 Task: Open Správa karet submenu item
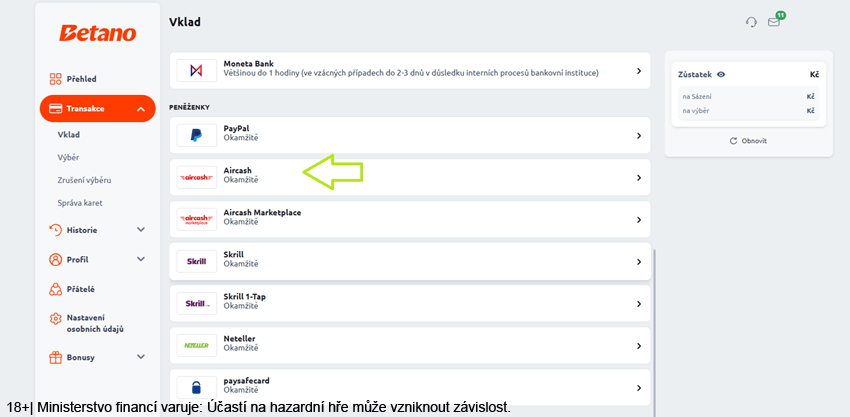pos(80,203)
